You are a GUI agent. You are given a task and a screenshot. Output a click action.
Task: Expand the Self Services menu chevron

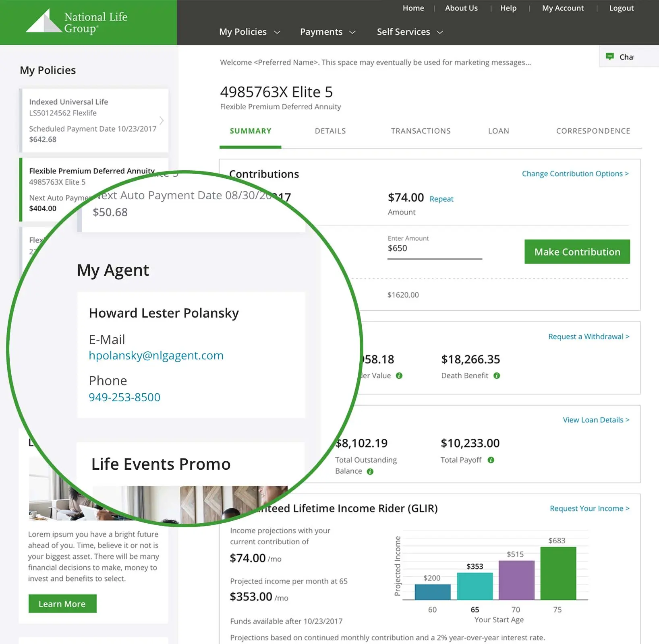coord(440,32)
